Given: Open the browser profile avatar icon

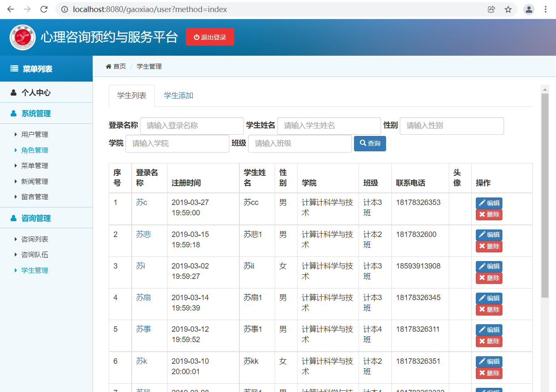Looking at the screenshot, I should pos(529,9).
